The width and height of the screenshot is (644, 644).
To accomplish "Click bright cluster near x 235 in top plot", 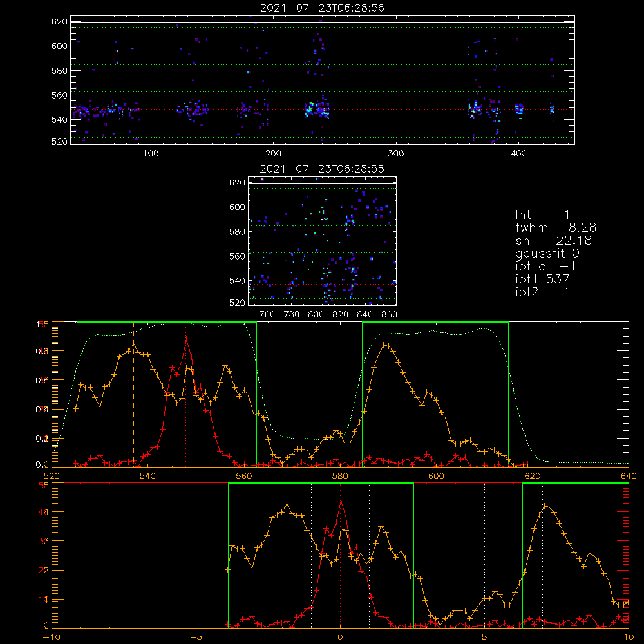I will pyautogui.click(x=317, y=109).
